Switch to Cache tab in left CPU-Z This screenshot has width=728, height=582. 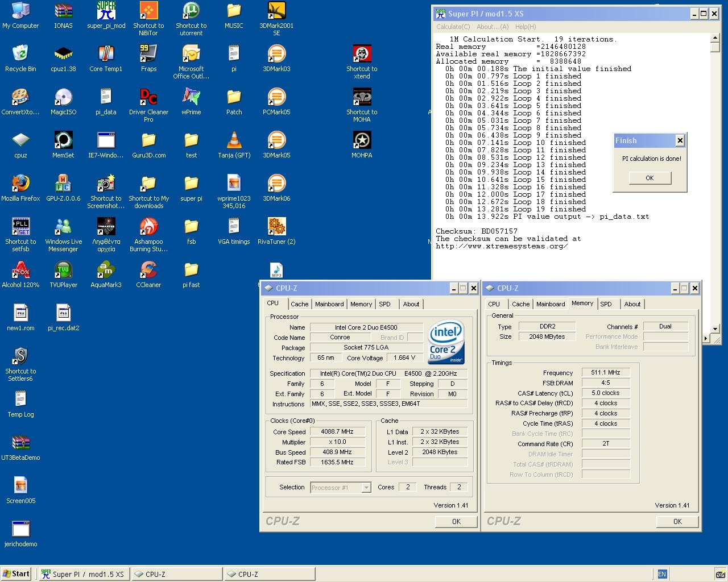pyautogui.click(x=300, y=304)
